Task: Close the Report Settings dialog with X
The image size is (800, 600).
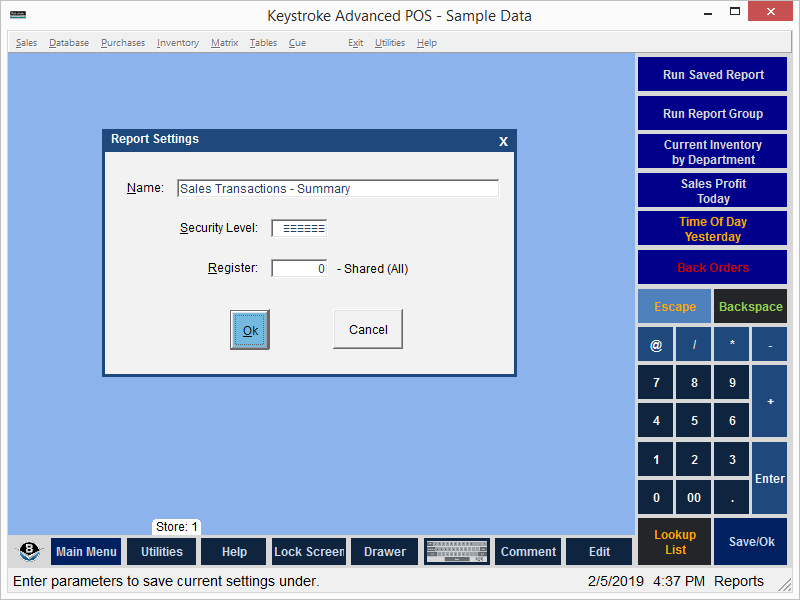Action: tap(503, 141)
